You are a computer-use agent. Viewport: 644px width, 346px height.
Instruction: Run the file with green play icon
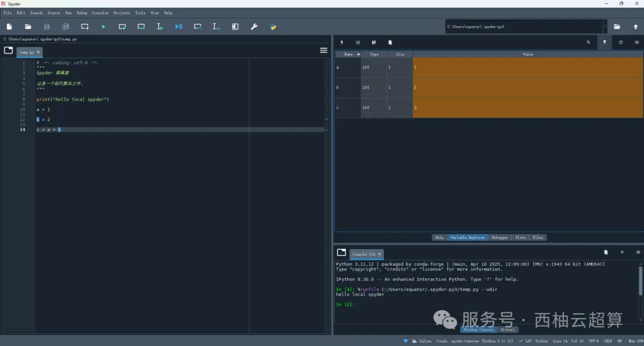point(104,27)
